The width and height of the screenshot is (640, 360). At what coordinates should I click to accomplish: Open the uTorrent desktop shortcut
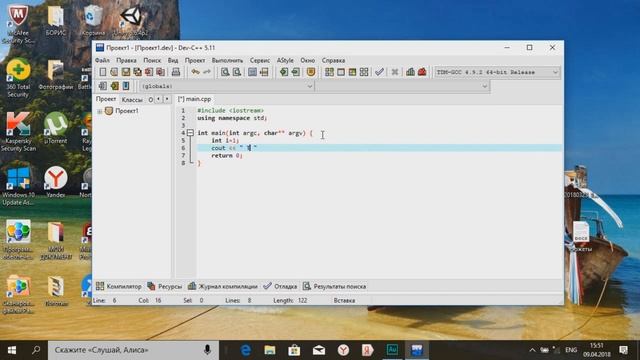[56, 129]
